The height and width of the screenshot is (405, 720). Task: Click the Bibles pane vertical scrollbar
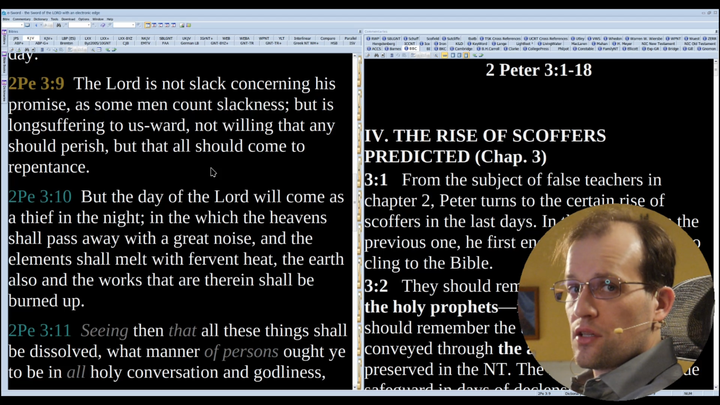click(355, 220)
